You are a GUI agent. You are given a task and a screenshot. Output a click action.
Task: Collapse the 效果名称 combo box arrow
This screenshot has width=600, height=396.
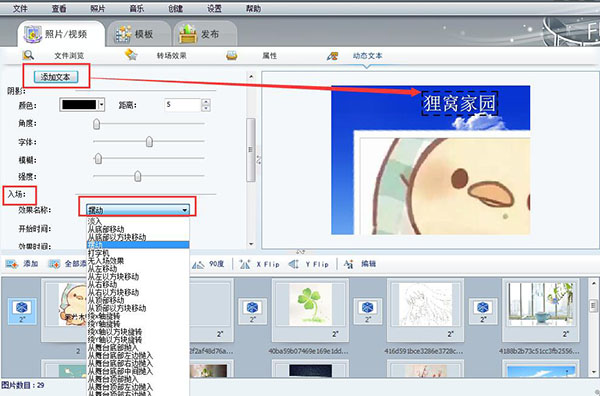pyautogui.click(x=184, y=210)
